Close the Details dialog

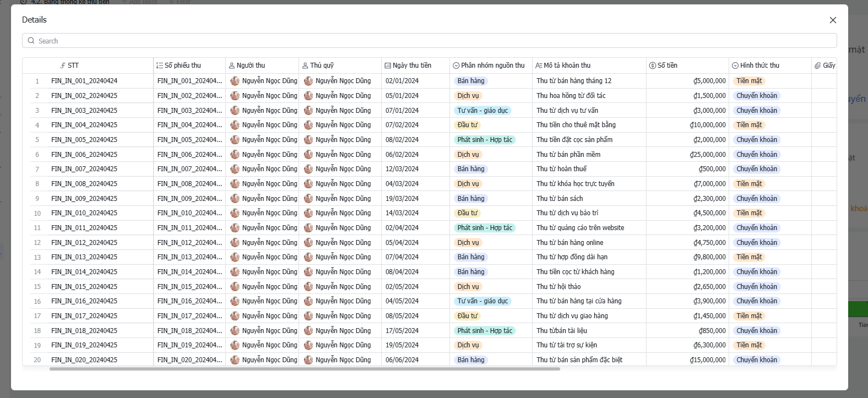click(x=833, y=20)
